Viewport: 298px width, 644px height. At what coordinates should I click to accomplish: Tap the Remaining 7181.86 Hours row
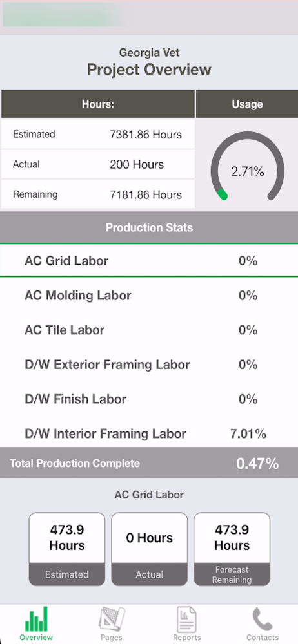click(x=97, y=194)
